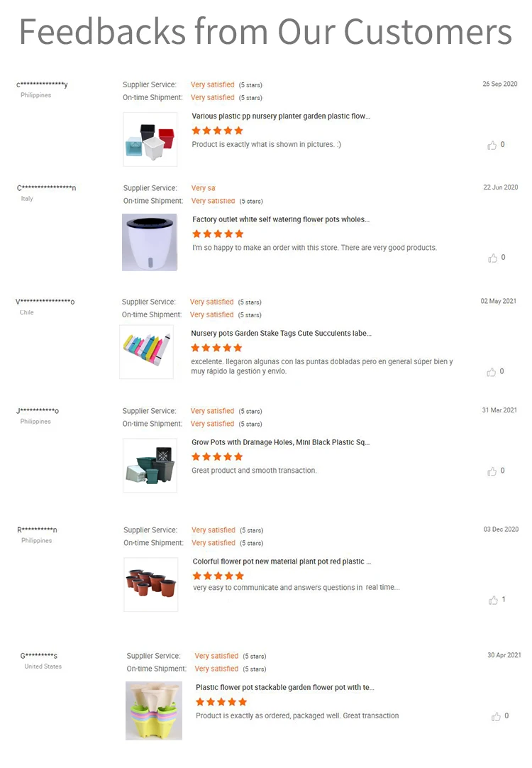
Task: View the colorful garden stake tags image
Action: pyautogui.click(x=146, y=351)
